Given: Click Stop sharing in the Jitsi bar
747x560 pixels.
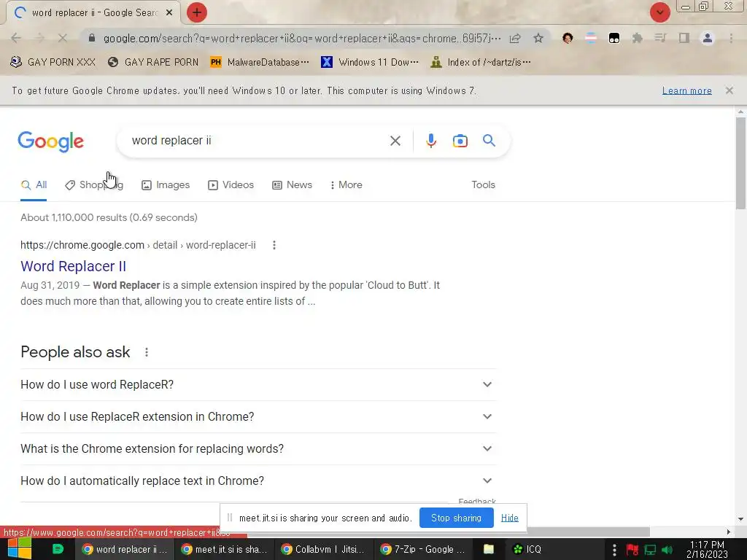Looking at the screenshot, I should [456, 518].
